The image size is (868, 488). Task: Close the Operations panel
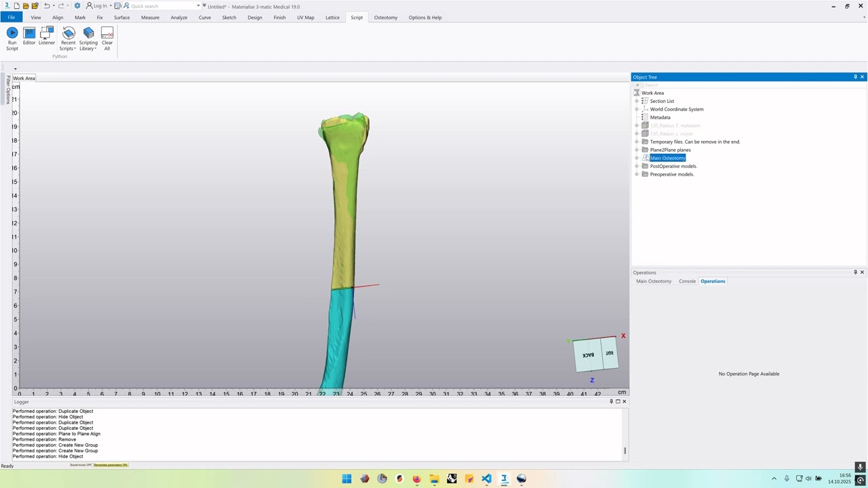[863, 272]
